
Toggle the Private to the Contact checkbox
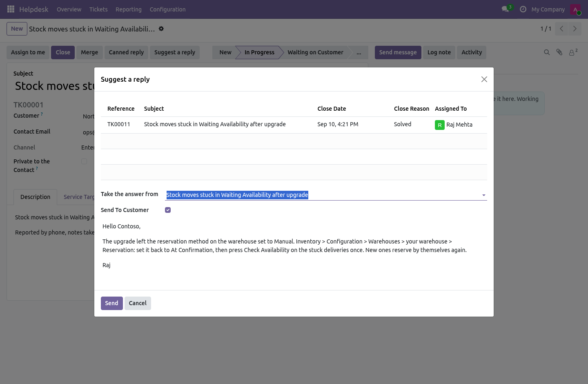tap(84, 161)
